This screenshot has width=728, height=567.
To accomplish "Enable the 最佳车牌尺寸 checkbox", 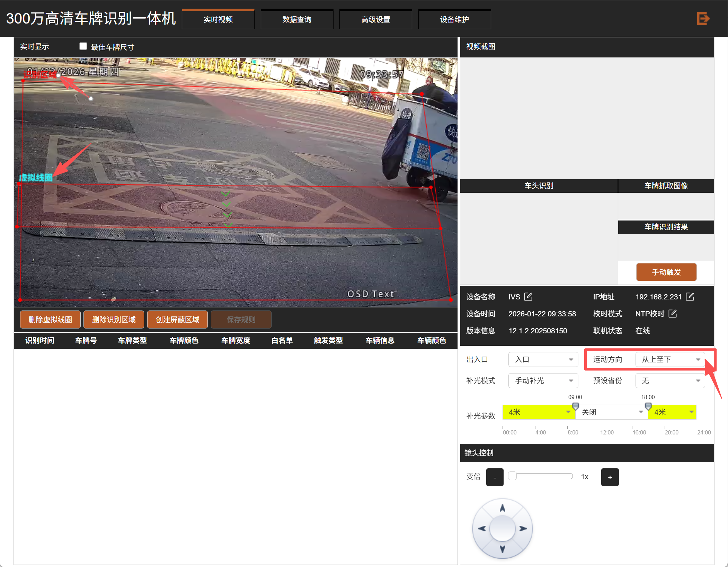I will [83, 46].
